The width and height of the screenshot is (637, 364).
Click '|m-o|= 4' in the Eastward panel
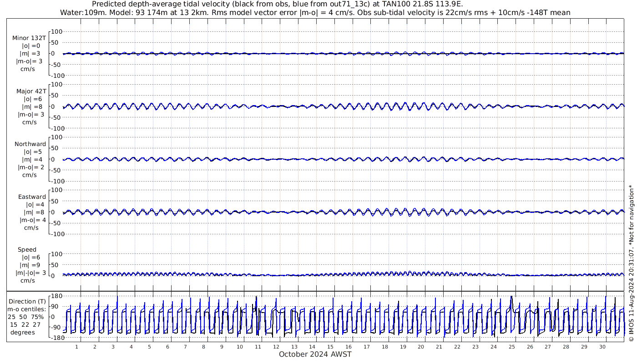point(33,220)
